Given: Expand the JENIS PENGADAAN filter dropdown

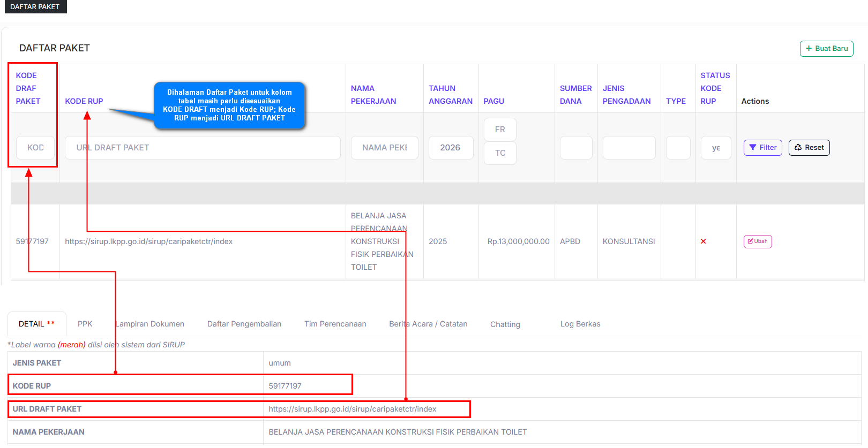Looking at the screenshot, I should click(628, 148).
